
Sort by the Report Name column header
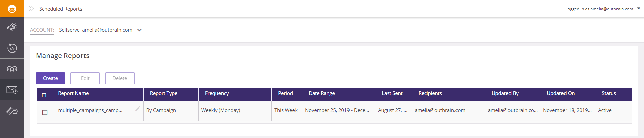point(73,93)
